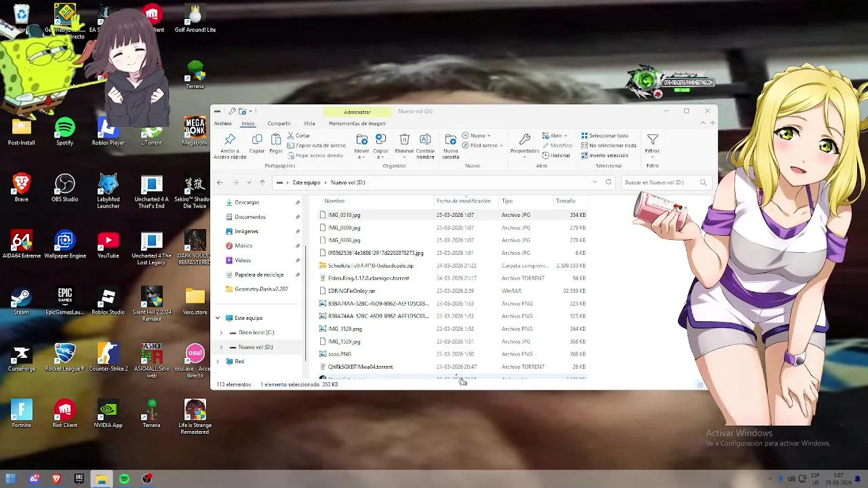Pin to Acceso rápido (Anclar) icon
The image size is (868, 488).
[230, 139]
